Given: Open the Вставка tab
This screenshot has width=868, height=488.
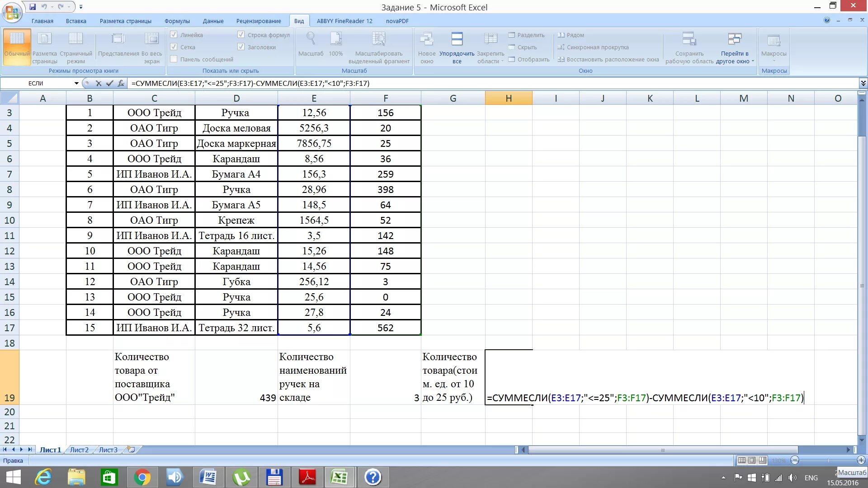Looking at the screenshot, I should click(76, 21).
